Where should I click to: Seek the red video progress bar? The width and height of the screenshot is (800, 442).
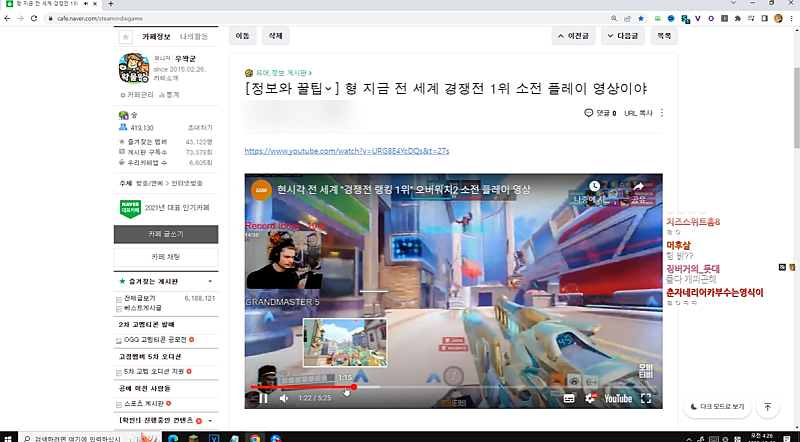[300, 387]
